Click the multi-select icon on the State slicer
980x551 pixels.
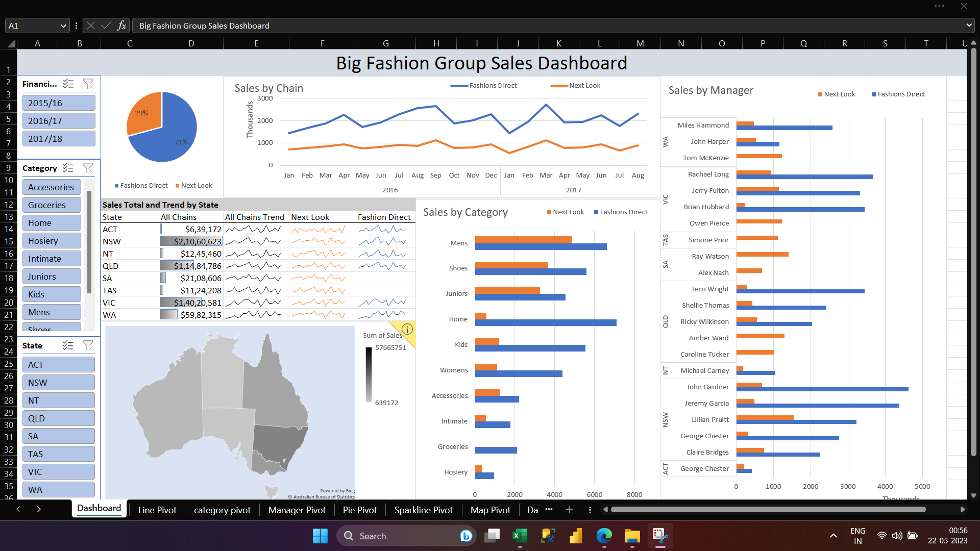pos(68,345)
